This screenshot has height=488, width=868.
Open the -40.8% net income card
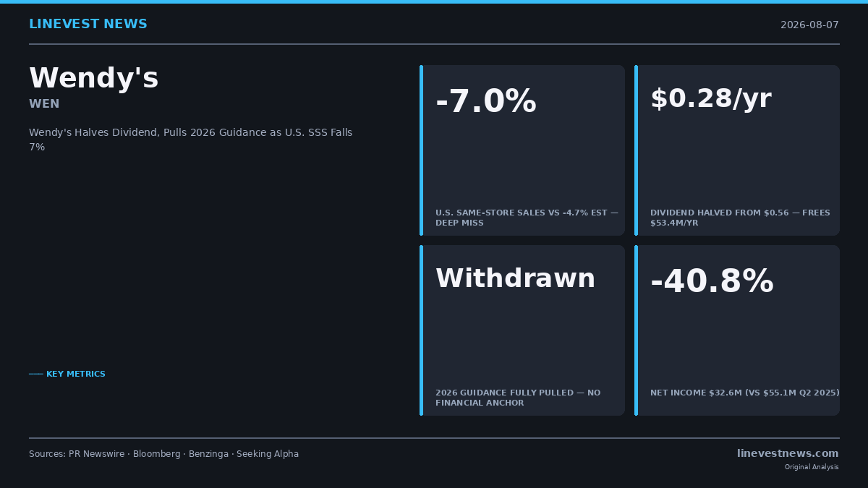coord(737,330)
